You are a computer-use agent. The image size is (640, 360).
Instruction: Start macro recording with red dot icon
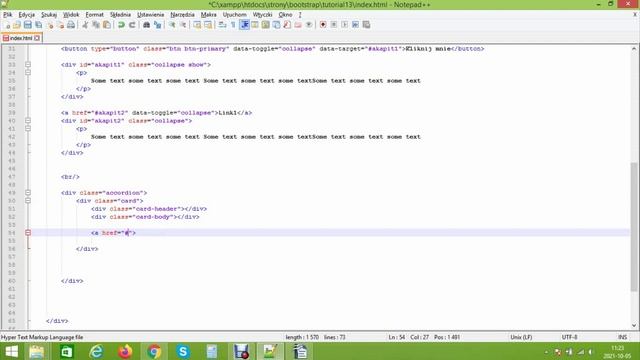click(x=323, y=25)
